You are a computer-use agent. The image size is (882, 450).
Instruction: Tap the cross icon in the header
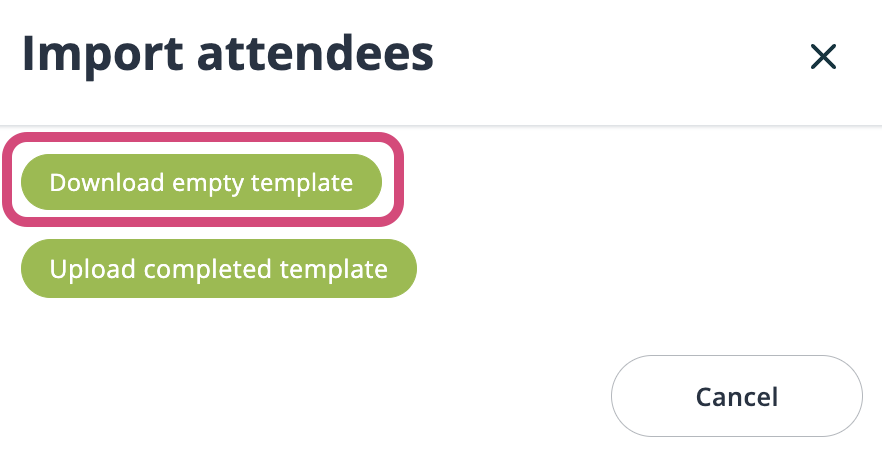[823, 57]
